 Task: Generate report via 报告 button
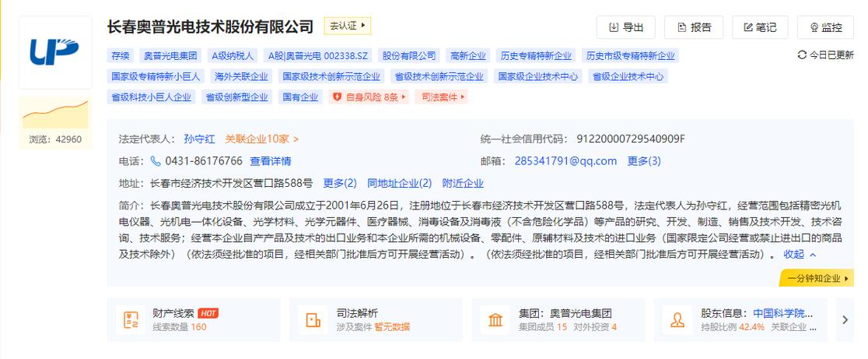tap(694, 27)
